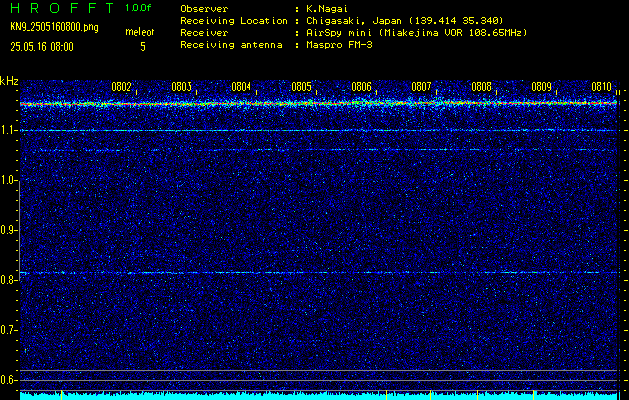Click the 0.8 frequency axis label

pos(7,280)
